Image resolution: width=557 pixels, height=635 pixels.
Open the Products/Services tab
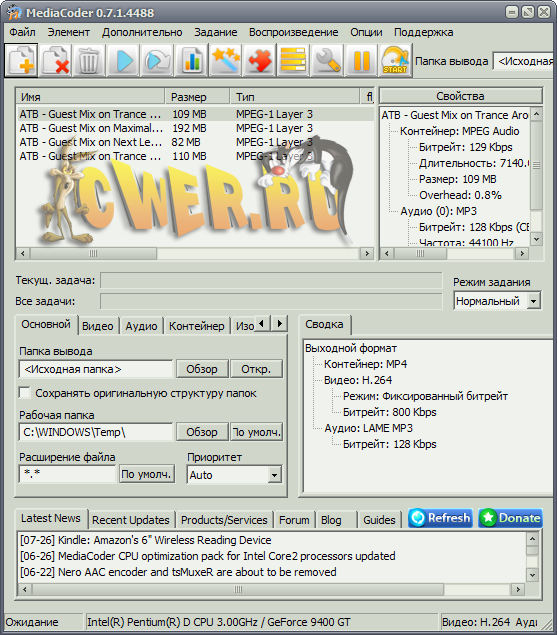(x=224, y=520)
